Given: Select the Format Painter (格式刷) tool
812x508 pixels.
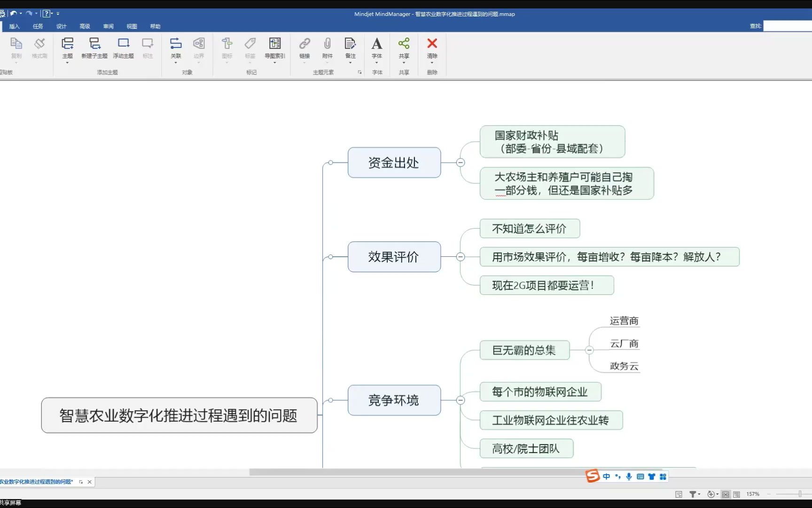Looking at the screenshot, I should (39, 44).
